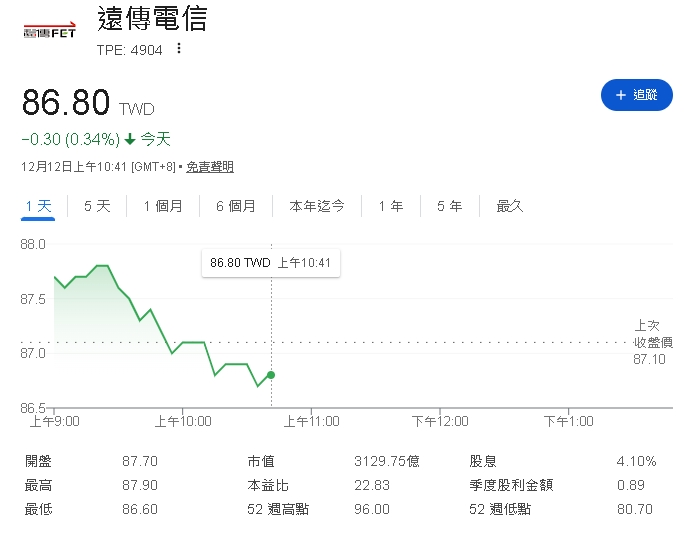Click the 遠傳 FET company logo
This screenshot has width=689, height=549.
(x=50, y=30)
